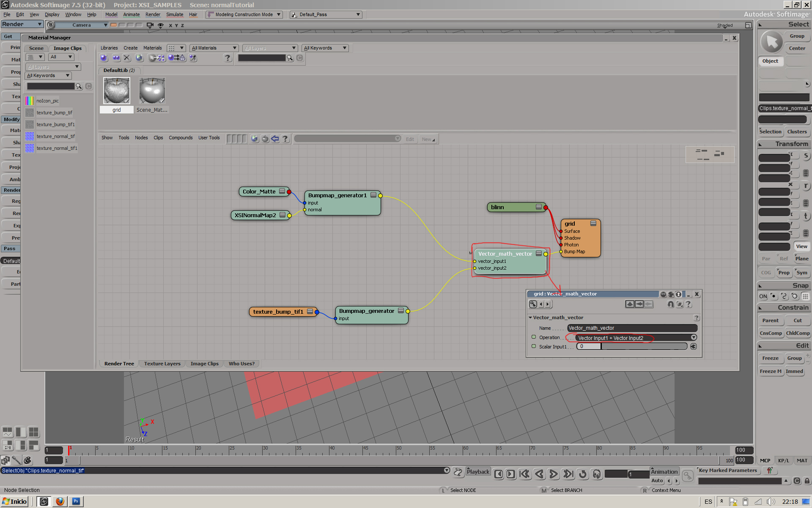Toggle the Operation animation marker box
The height and width of the screenshot is (508, 812).
pyautogui.click(x=533, y=337)
